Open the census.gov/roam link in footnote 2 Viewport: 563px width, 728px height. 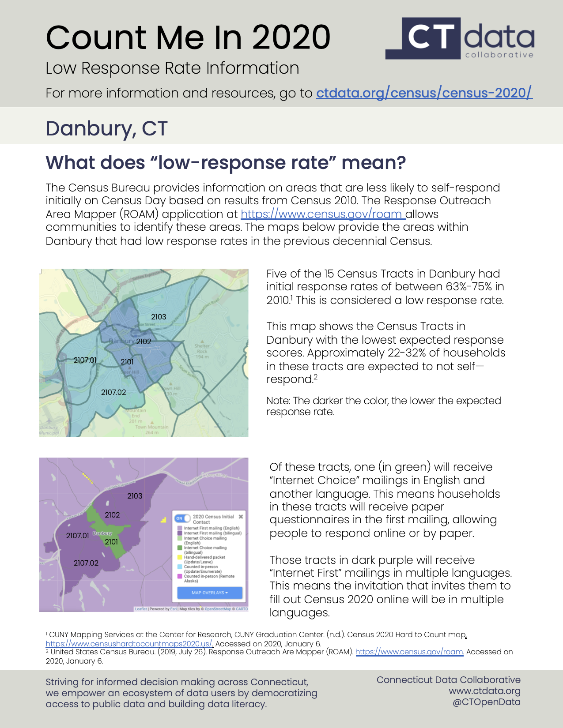pos(409,652)
